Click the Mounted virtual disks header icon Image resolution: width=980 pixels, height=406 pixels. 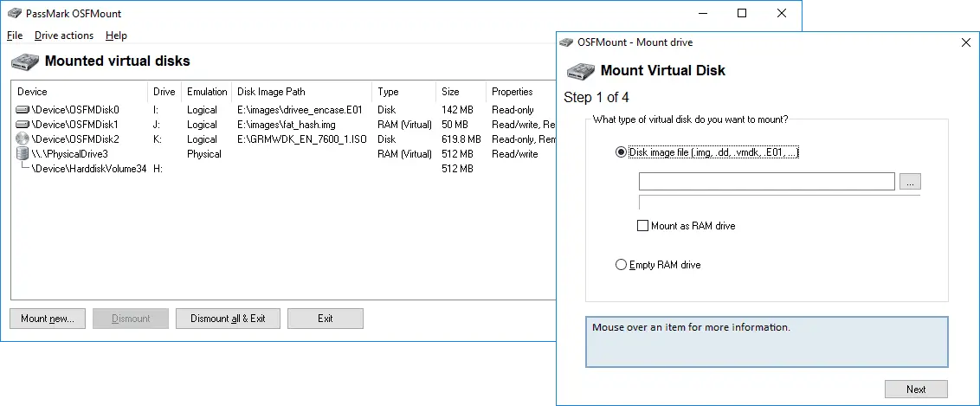[x=25, y=61]
